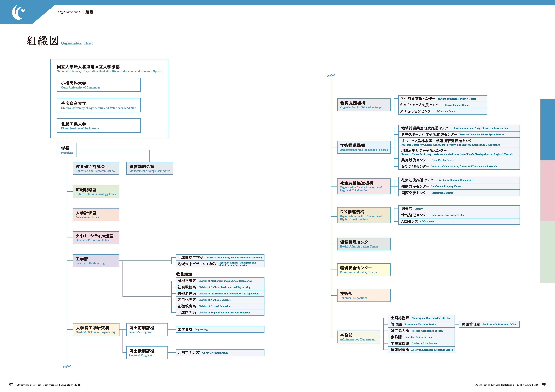Viewport: 555px width, 392px height.
Task: Click the 'Organization | 組織' header label
Action: tap(75, 12)
